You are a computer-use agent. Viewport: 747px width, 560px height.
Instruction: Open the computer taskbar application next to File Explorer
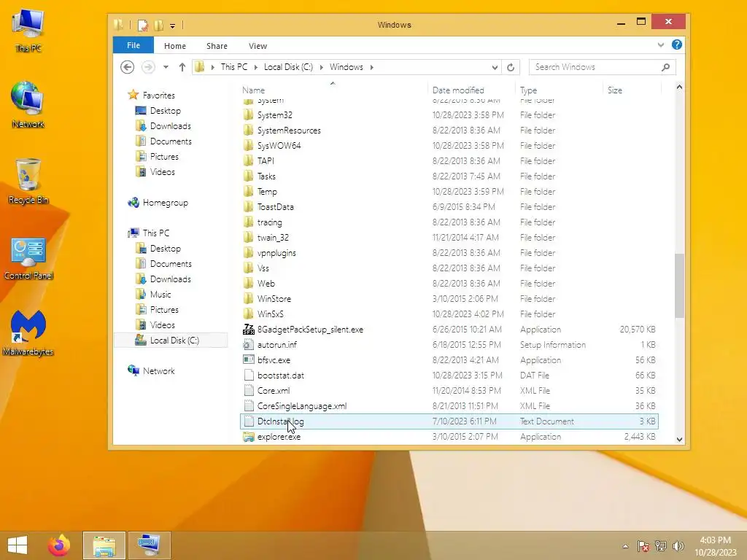pyautogui.click(x=149, y=545)
